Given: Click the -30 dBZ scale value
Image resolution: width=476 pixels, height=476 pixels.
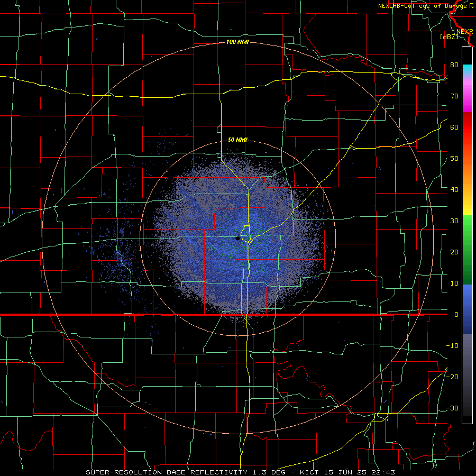Looking at the screenshot, I should (x=452, y=408).
